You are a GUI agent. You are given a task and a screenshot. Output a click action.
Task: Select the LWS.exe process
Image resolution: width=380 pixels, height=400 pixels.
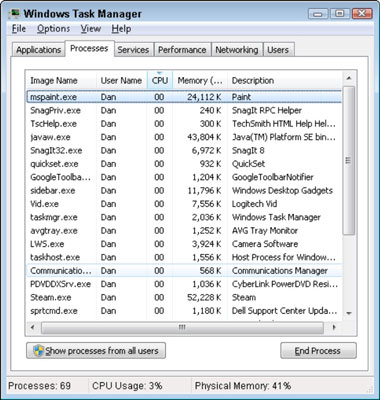tap(184, 244)
